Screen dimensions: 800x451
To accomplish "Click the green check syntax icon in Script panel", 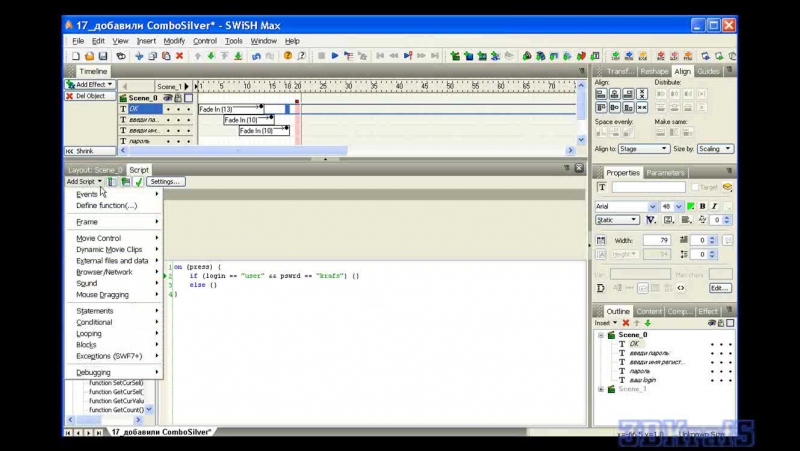I will point(139,182).
